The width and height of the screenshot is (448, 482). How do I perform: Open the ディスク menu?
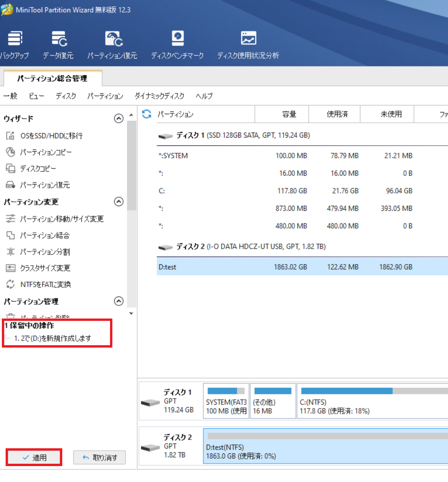coord(66,96)
